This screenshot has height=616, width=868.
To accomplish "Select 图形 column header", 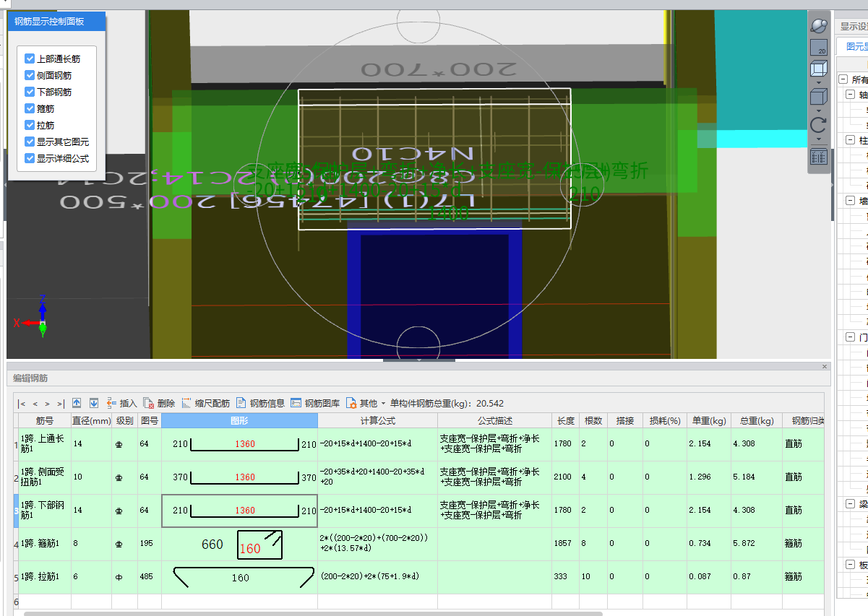I will coord(239,420).
